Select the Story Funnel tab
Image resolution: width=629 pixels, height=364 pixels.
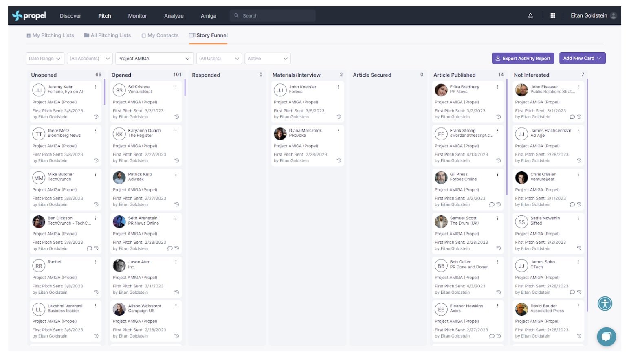pyautogui.click(x=208, y=35)
